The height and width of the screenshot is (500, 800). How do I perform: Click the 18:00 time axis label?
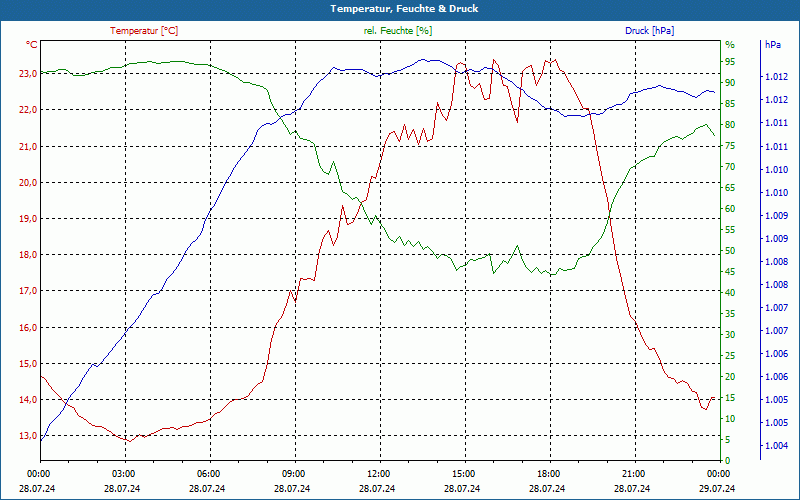[x=548, y=473]
